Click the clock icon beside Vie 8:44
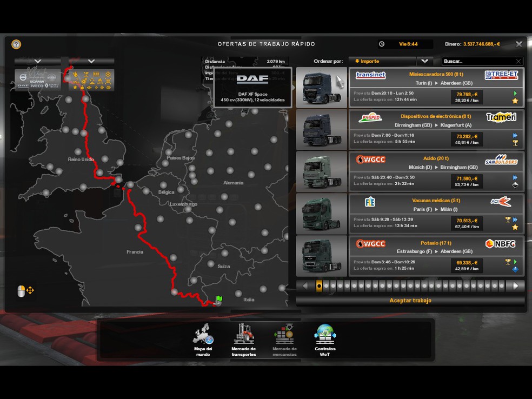532x399 pixels. coord(382,44)
